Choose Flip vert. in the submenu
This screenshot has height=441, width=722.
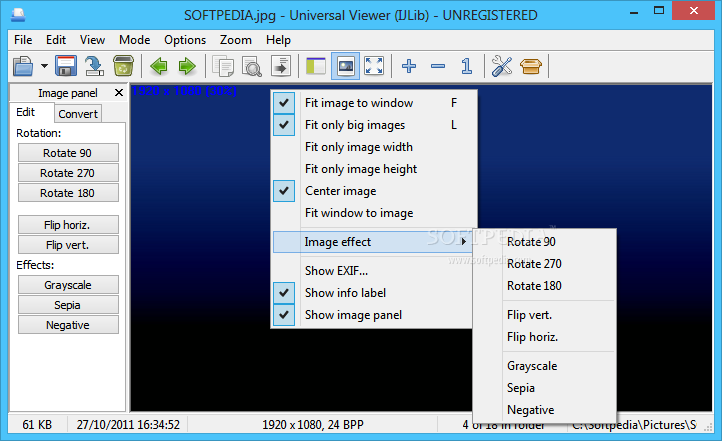pos(545,315)
